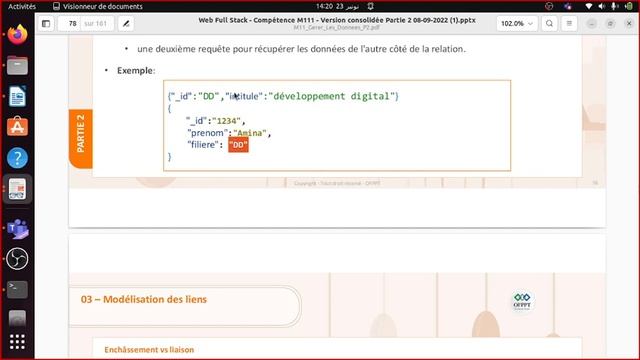Open the document search tool
Viewport: 640px width, 360px height.
point(549,24)
